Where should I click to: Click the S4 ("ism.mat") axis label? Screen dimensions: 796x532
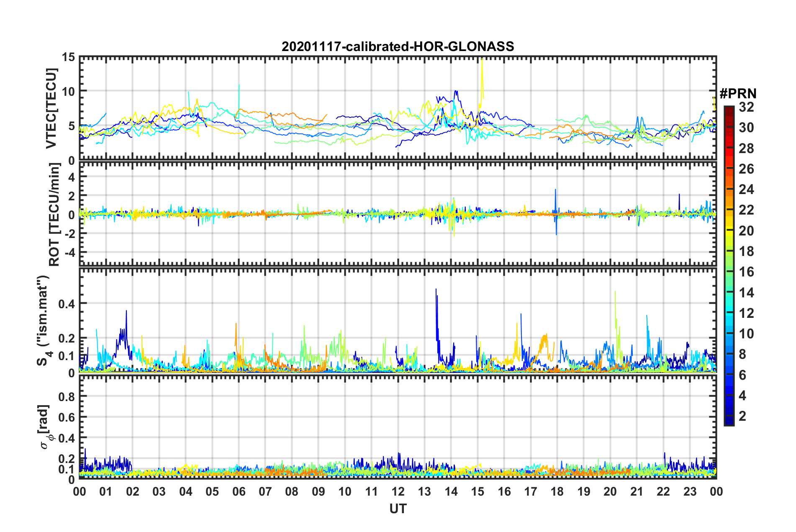(44, 320)
